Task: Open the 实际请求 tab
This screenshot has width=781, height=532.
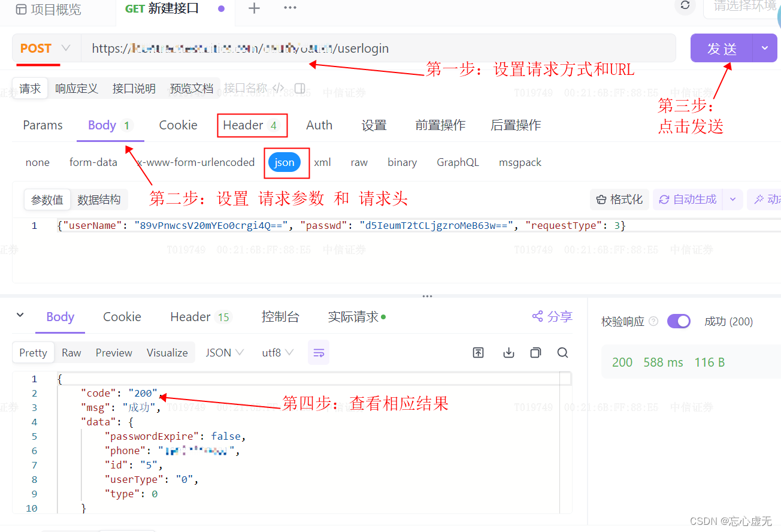Action: (356, 317)
